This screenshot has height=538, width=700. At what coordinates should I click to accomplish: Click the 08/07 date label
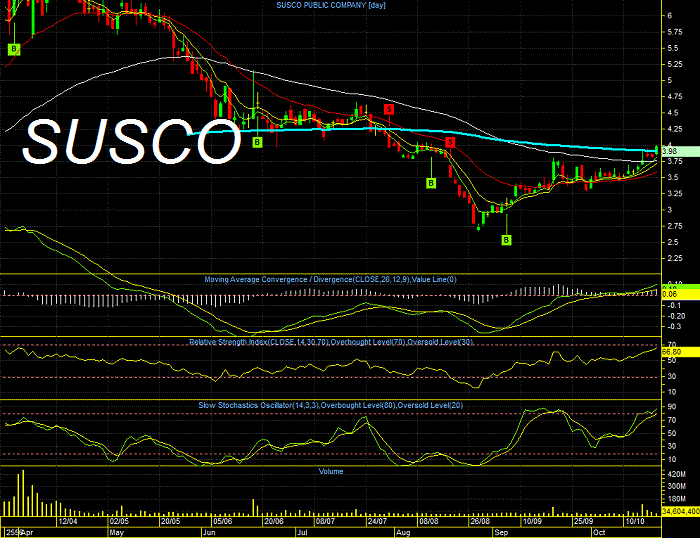click(x=325, y=521)
